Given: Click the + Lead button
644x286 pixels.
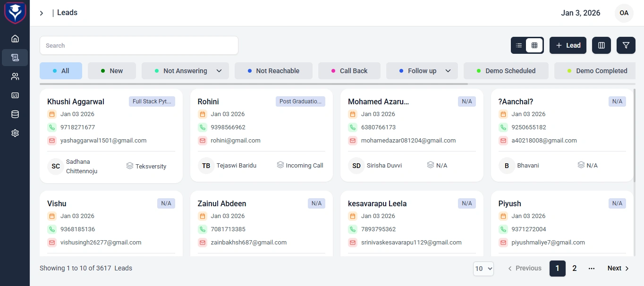Looking at the screenshot, I should 568,45.
